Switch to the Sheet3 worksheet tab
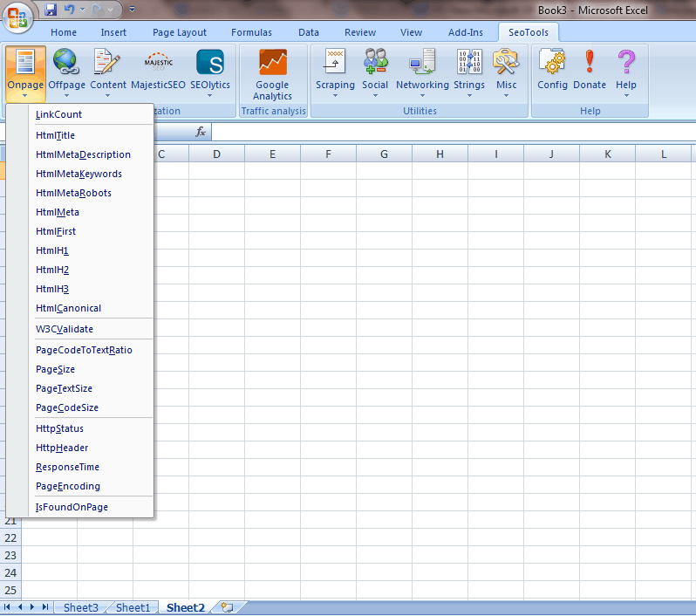This screenshot has width=696, height=616. click(80, 607)
